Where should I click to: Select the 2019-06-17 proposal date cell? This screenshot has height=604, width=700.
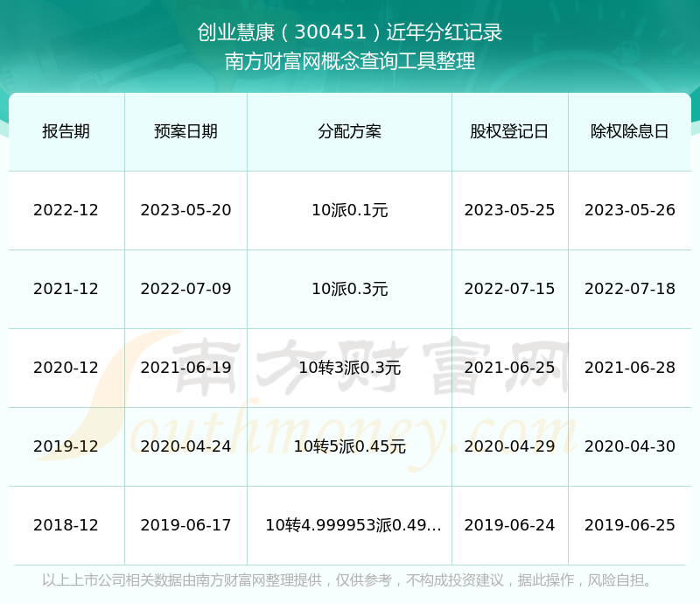click(x=185, y=525)
